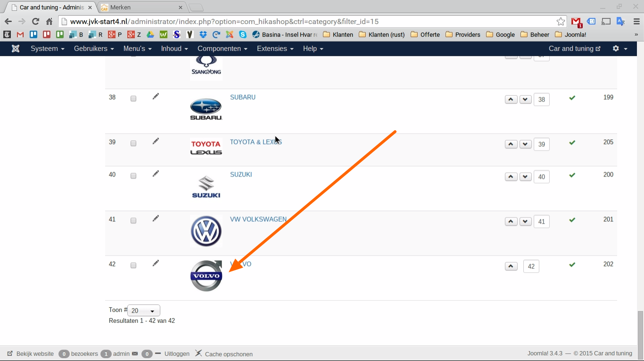Switch to the Merken browser tab
This screenshot has height=361, width=644.
pyautogui.click(x=141, y=8)
